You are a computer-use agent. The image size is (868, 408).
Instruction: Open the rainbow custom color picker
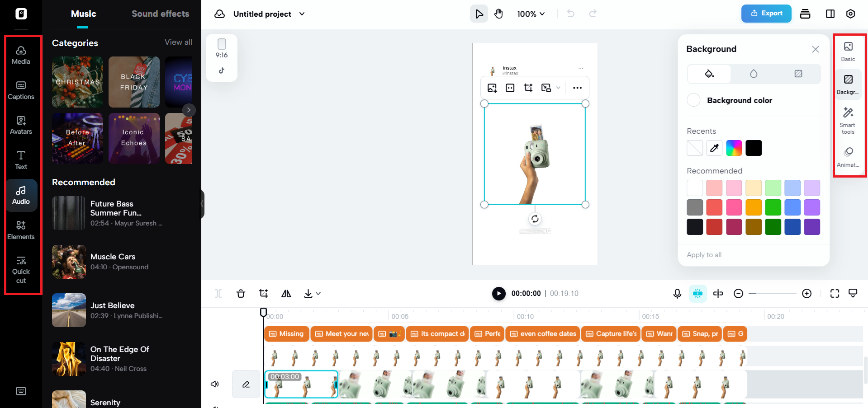[x=734, y=148]
